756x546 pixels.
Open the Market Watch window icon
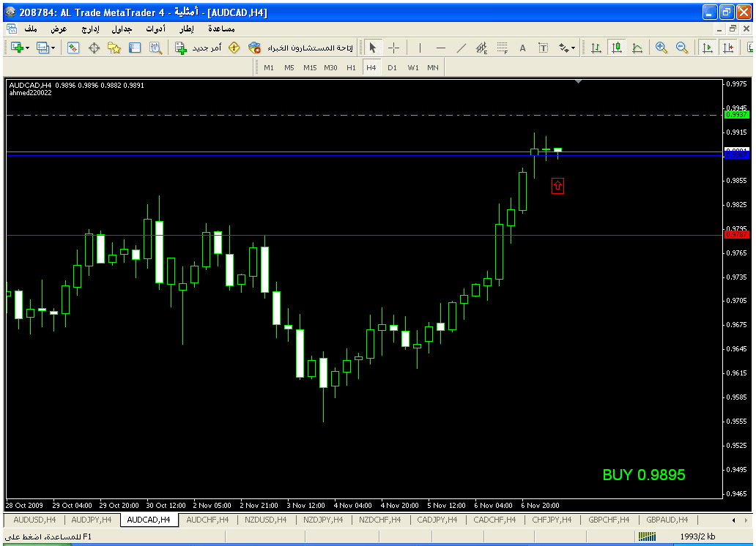[x=73, y=48]
